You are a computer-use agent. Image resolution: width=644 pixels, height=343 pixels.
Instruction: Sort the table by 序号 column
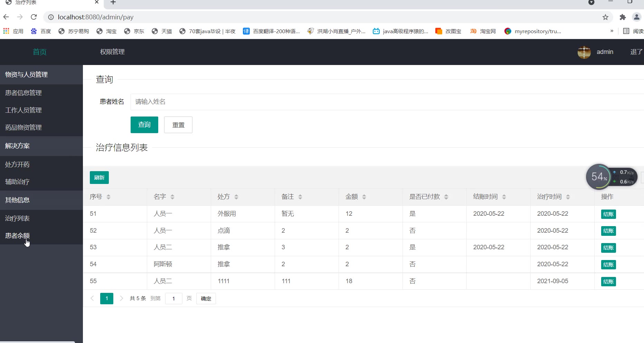coord(108,197)
